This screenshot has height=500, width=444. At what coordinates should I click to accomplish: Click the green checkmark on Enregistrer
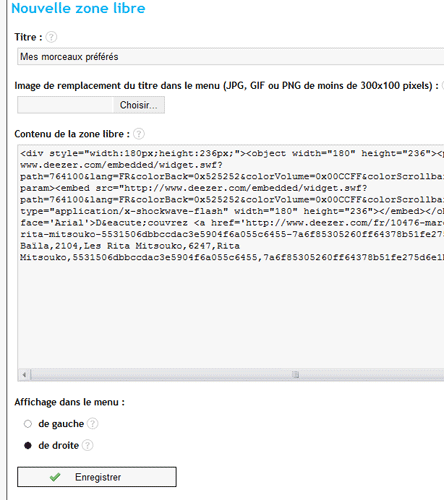(55, 477)
